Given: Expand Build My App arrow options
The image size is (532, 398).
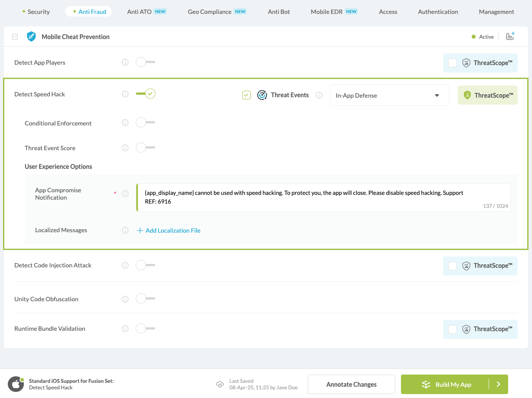Looking at the screenshot, I should [x=498, y=384].
